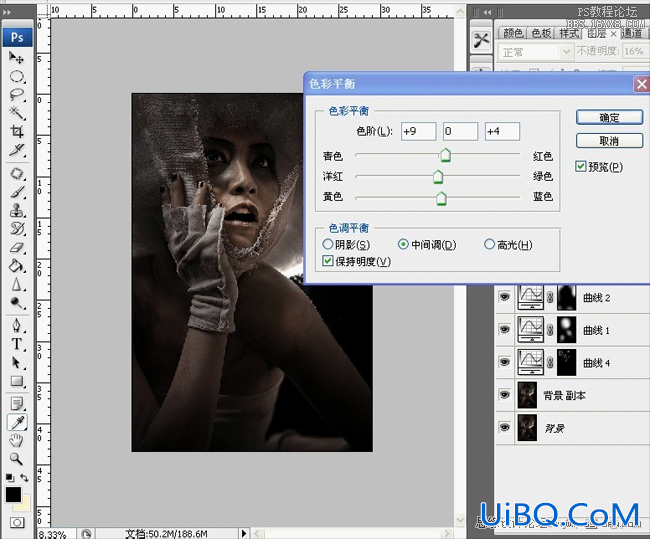Select the Type tool
The height and width of the screenshot is (539, 650).
point(17,344)
